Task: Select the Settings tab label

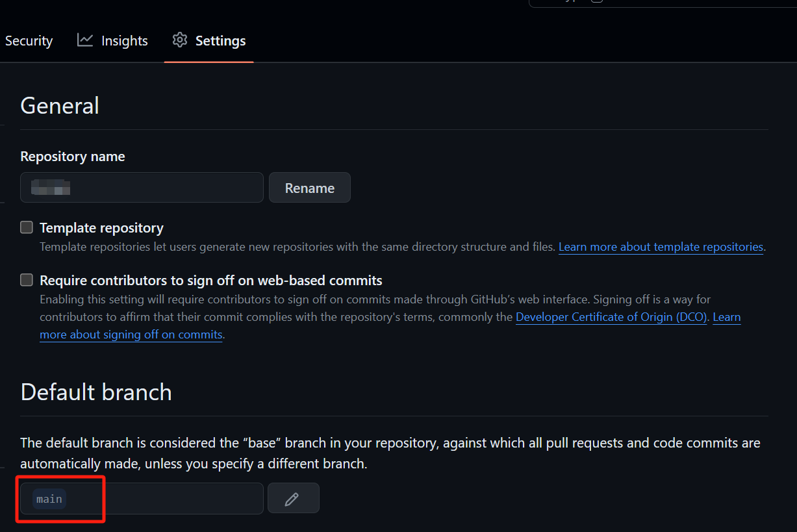Action: tap(220, 41)
